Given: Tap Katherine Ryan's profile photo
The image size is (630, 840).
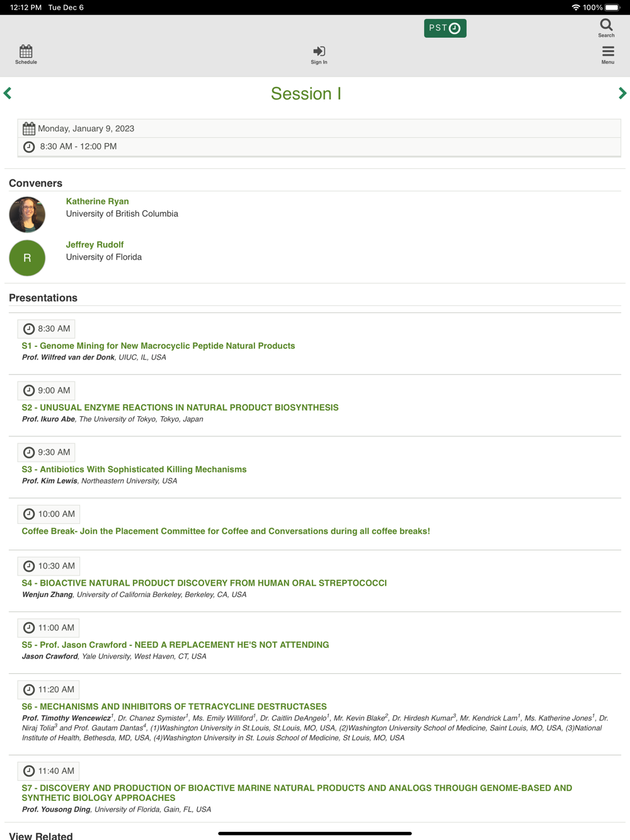Looking at the screenshot, I should click(x=27, y=215).
